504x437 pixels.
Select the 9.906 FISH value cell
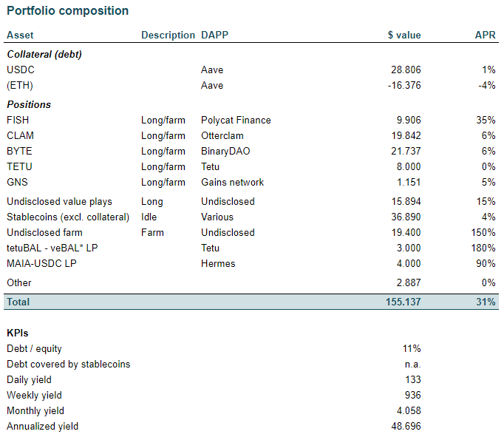tap(409, 120)
